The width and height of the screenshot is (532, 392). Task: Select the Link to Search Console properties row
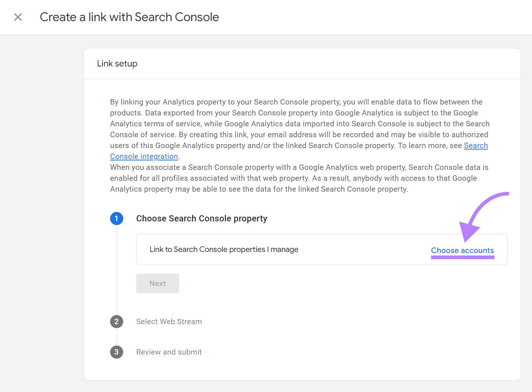pos(224,249)
